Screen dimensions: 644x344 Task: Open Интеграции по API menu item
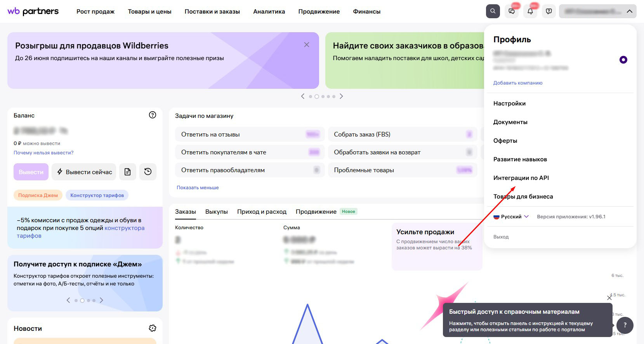(x=521, y=178)
